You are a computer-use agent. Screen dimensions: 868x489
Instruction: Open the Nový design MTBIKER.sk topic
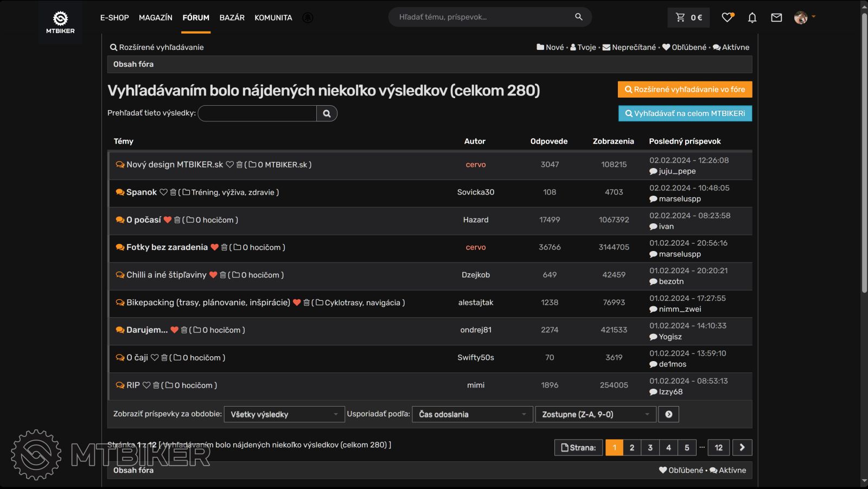pyautogui.click(x=174, y=165)
